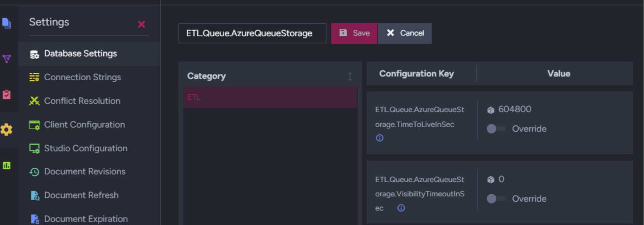This screenshot has width=644, height=225.
Task: Click the Document Revisions clock icon
Action: click(x=34, y=172)
